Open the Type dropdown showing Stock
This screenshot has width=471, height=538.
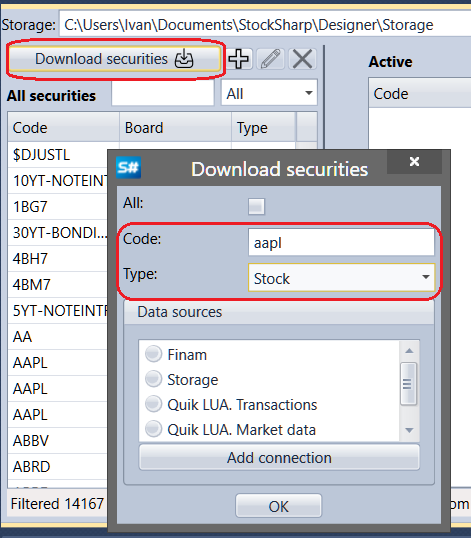(x=341, y=278)
